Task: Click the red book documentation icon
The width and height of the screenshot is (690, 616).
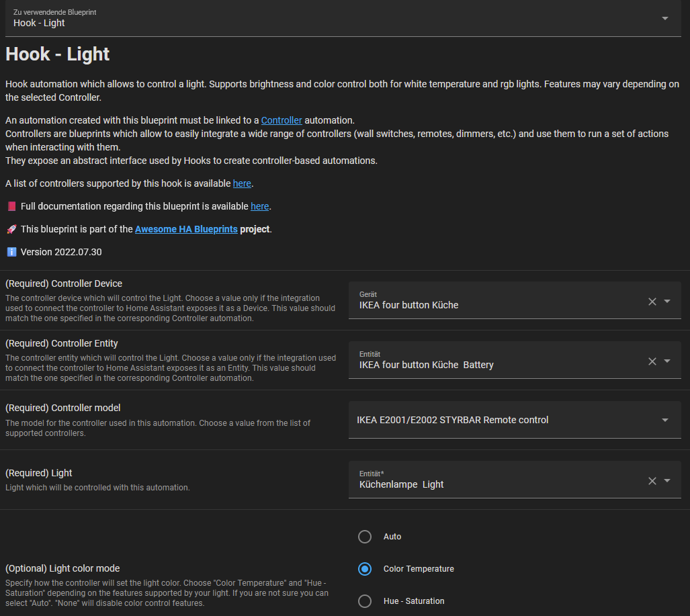Action: pyautogui.click(x=12, y=206)
